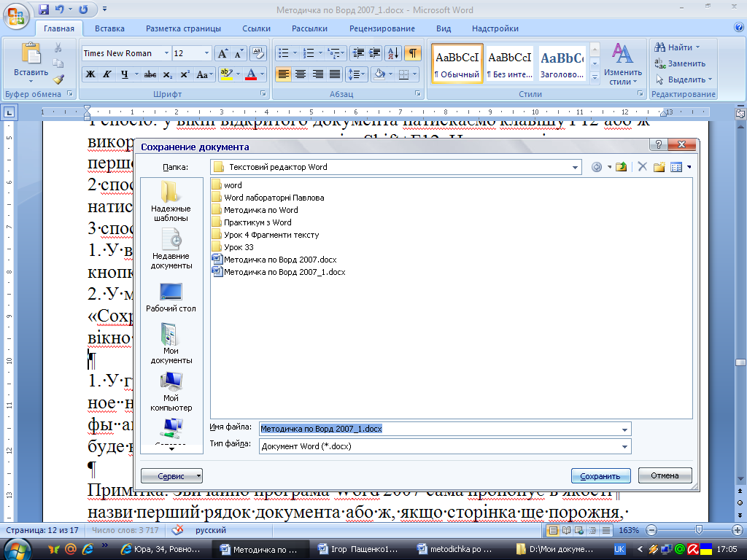Click the Change Styles (Изменить стили) icon

(623, 64)
